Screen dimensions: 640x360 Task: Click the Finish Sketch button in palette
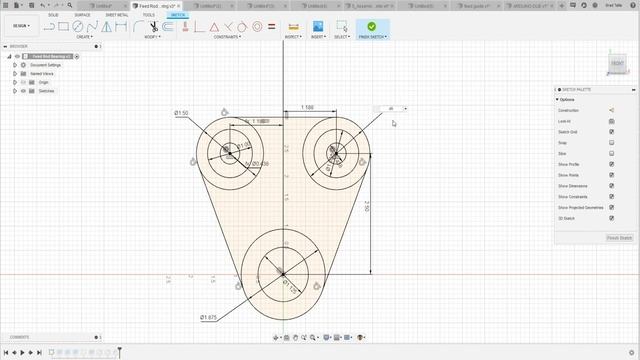pyautogui.click(x=620, y=238)
